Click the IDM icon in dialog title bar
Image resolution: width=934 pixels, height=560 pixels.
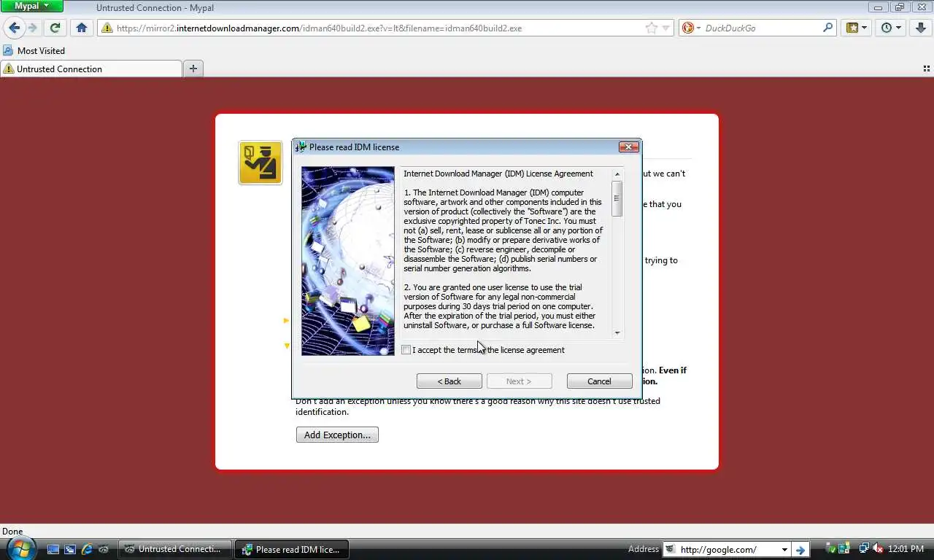(301, 147)
